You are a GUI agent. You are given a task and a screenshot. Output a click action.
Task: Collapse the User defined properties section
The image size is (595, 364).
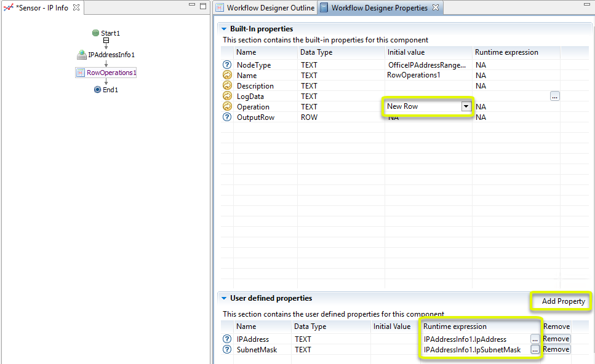pyautogui.click(x=224, y=298)
